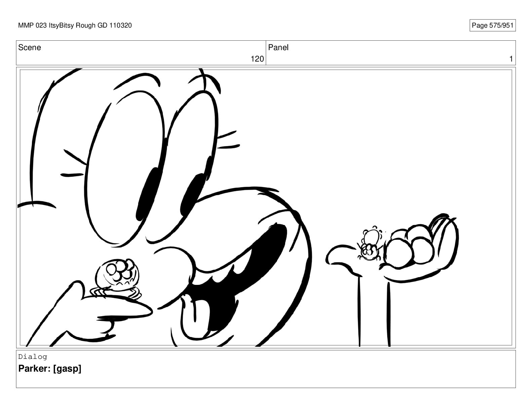532x412 pixels.
Task: Click the 'Scene' header label
Action: click(30, 47)
